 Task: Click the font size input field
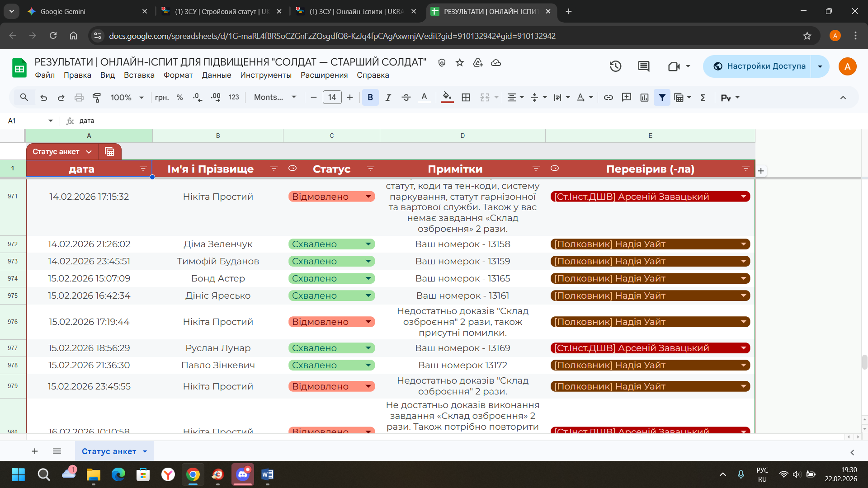coord(332,97)
